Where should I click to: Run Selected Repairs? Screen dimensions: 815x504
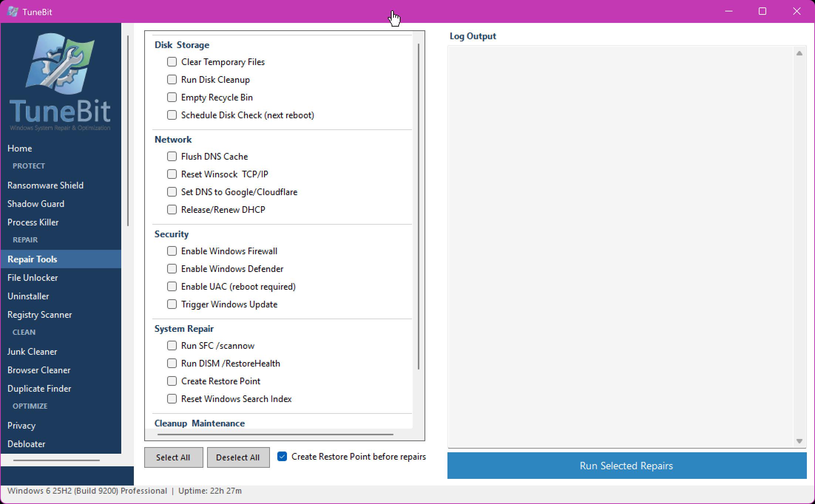pyautogui.click(x=627, y=466)
